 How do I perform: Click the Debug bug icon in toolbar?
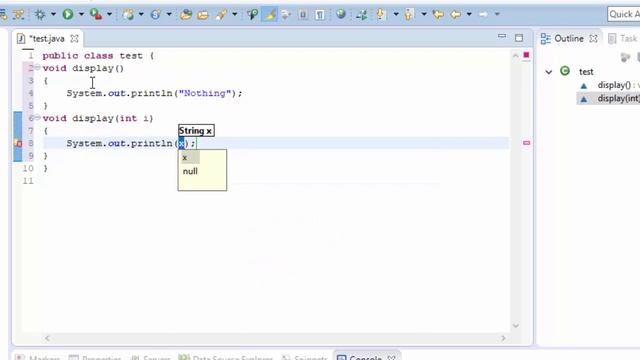point(40,15)
